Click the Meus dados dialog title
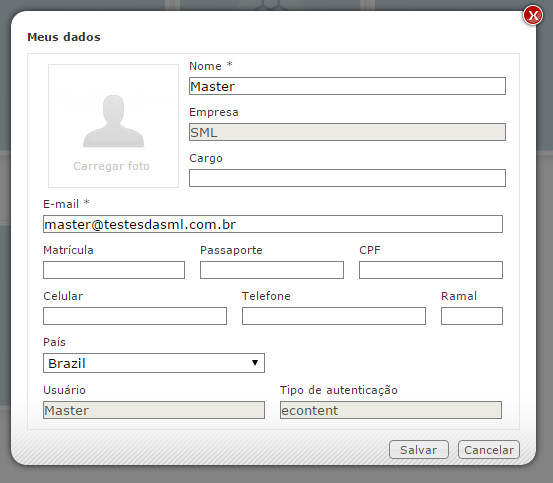This screenshot has width=553, height=483. [x=64, y=37]
